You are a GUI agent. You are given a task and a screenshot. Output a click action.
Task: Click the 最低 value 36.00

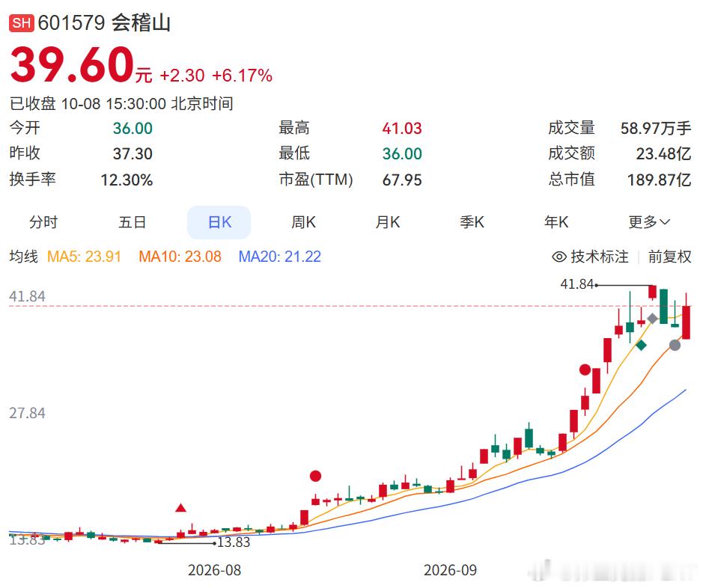(402, 154)
